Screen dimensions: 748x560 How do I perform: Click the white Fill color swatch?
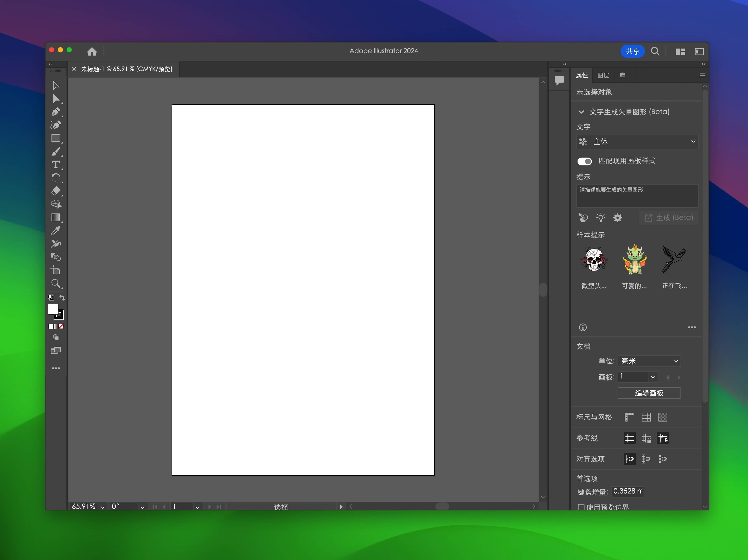[x=53, y=309]
